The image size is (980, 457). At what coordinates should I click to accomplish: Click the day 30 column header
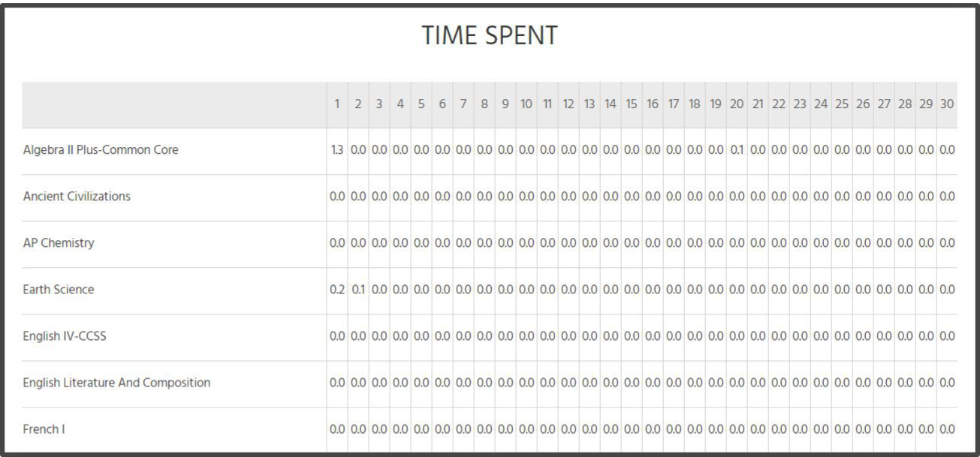947,104
